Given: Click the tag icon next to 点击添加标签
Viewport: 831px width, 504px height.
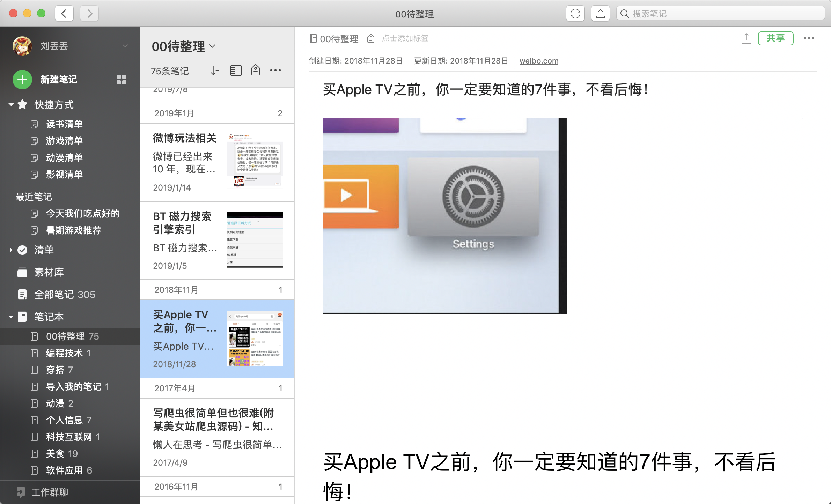Looking at the screenshot, I should point(371,38).
